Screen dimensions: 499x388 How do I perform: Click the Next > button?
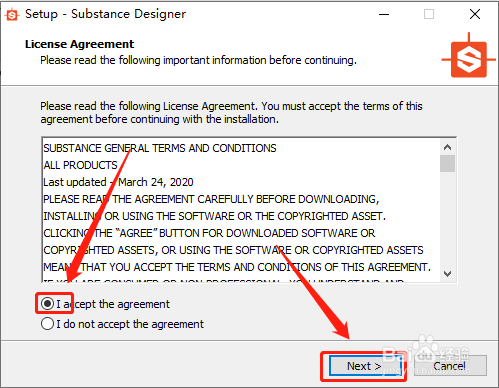point(364,366)
